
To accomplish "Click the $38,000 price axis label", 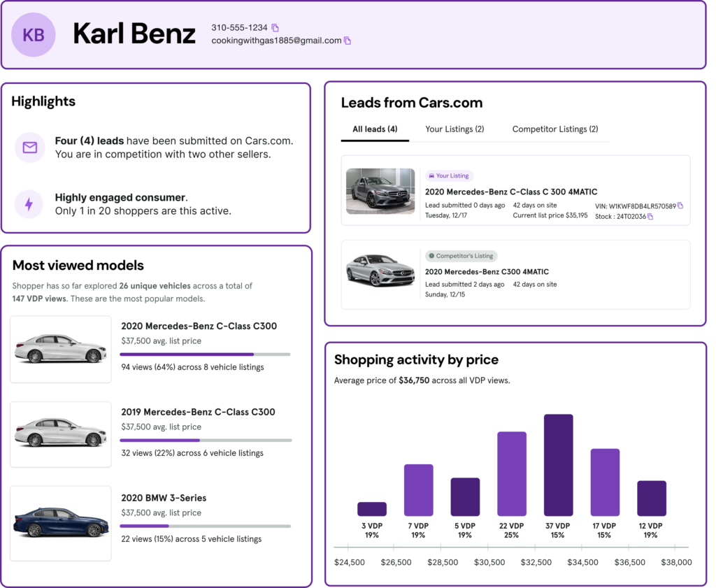I will click(x=676, y=562).
